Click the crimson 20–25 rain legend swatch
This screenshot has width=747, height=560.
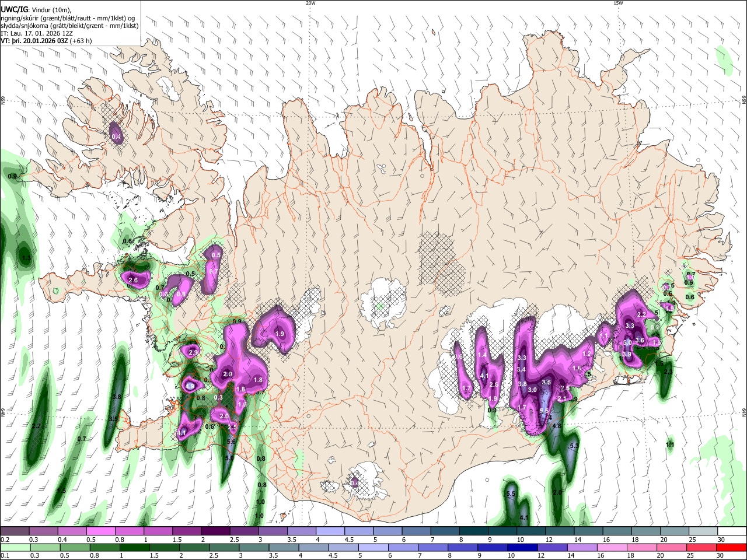pyautogui.click(x=700, y=547)
